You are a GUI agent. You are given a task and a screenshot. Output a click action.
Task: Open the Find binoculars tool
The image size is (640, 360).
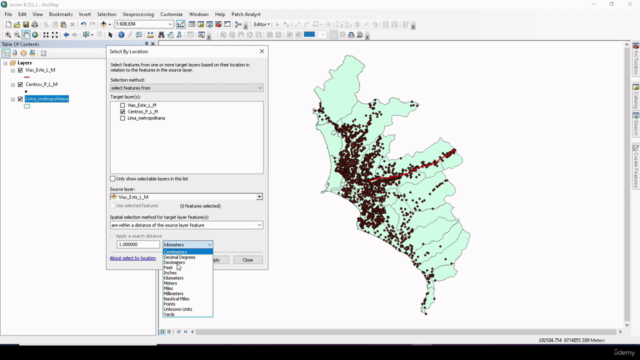(161, 35)
